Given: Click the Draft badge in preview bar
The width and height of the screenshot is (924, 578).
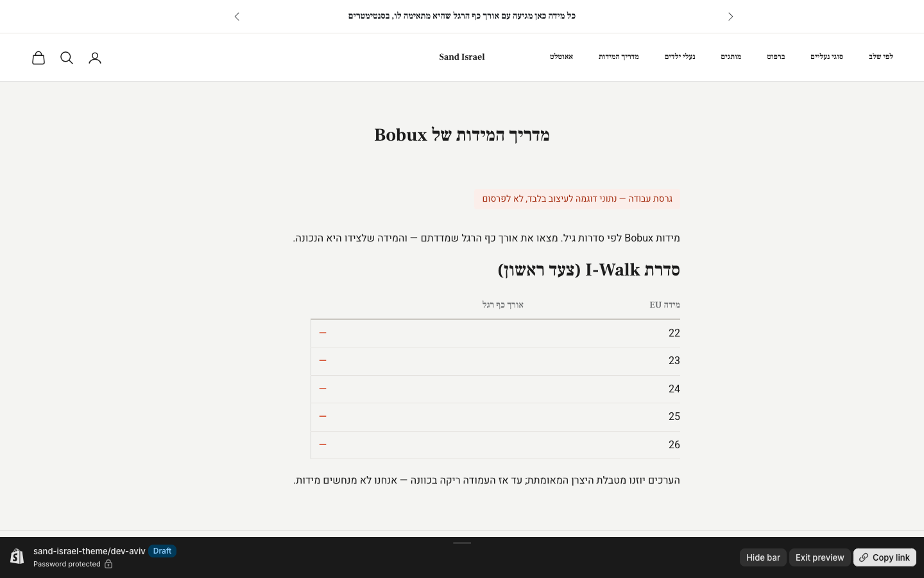Looking at the screenshot, I should point(162,551).
